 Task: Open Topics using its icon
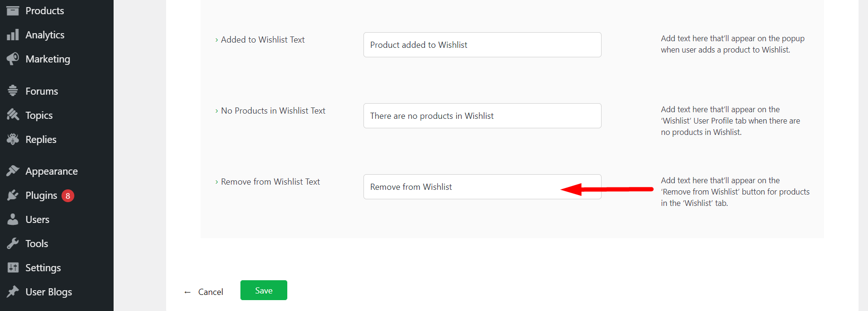tap(13, 115)
